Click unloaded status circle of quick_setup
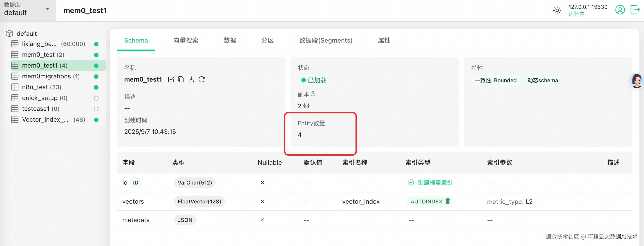This screenshot has height=246, width=644. pyautogui.click(x=96, y=98)
